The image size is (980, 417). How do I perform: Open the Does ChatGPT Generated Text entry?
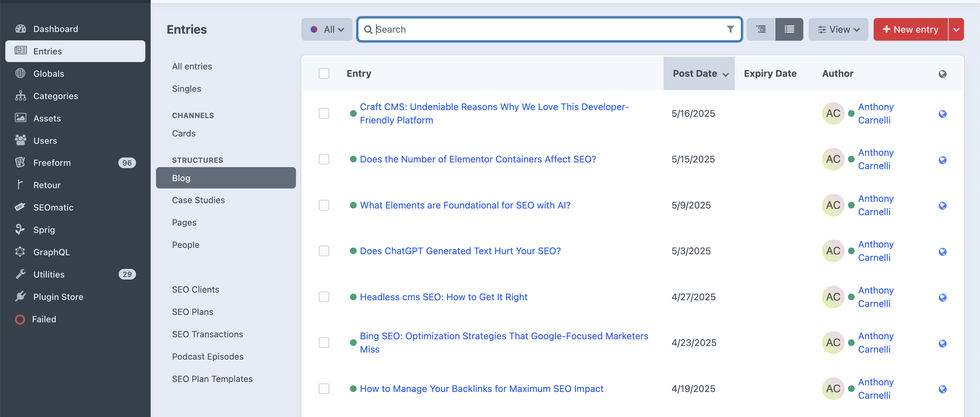pos(460,251)
